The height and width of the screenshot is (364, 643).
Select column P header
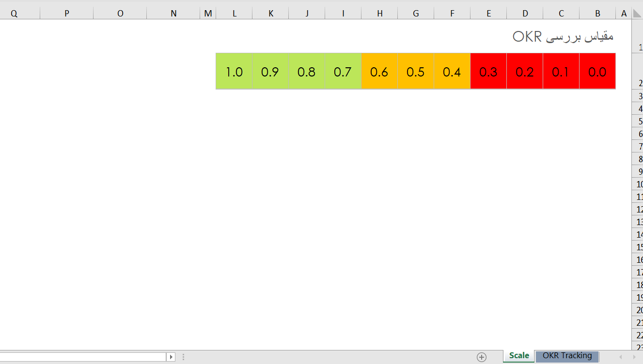click(x=66, y=14)
